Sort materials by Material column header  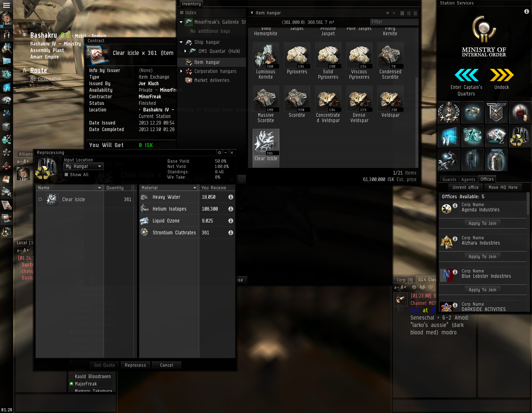169,188
